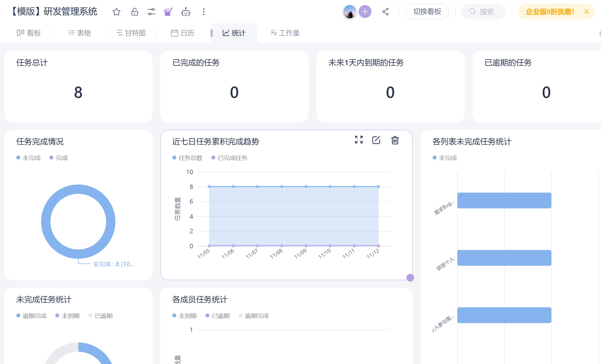
Task: Open the robot automation icon
Action: [x=186, y=12]
